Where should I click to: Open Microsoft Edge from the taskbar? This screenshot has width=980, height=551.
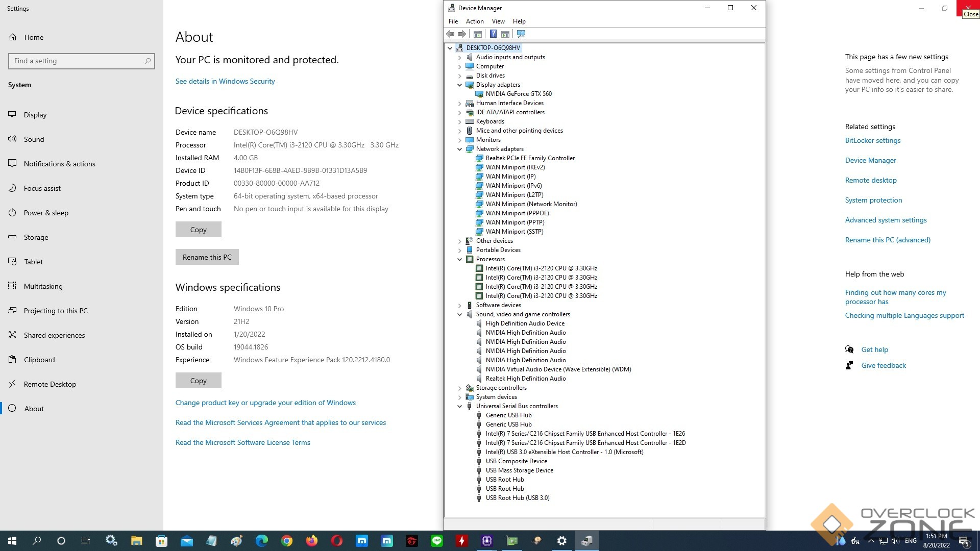[x=262, y=541]
